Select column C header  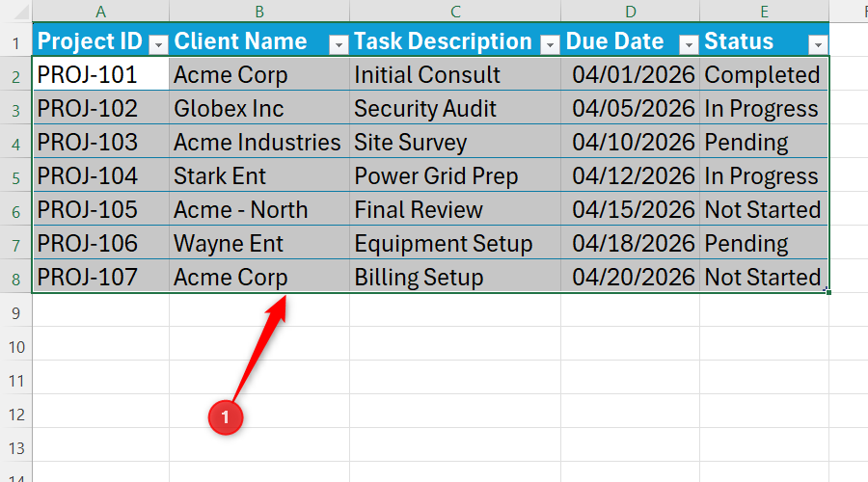coord(455,11)
